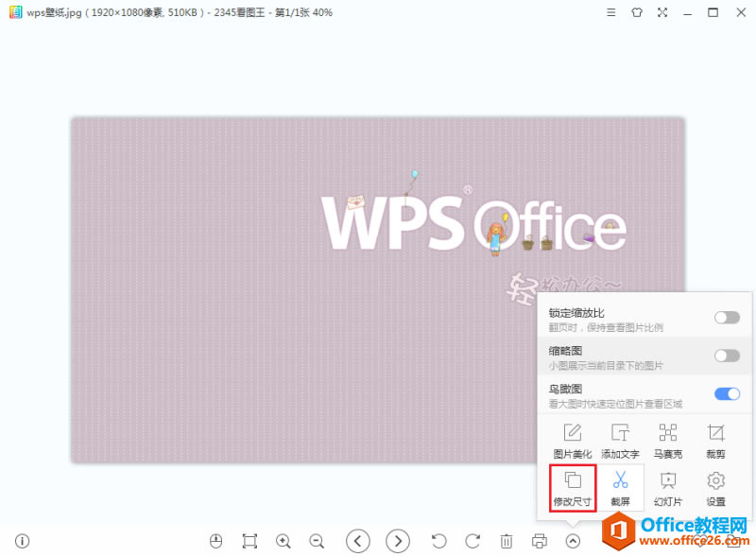Go to the next image

pyautogui.click(x=398, y=541)
